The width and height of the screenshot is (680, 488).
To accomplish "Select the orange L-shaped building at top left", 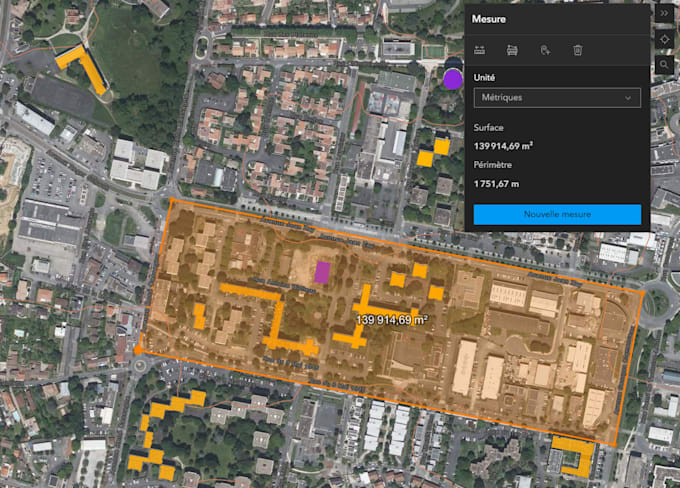I will point(82,67).
